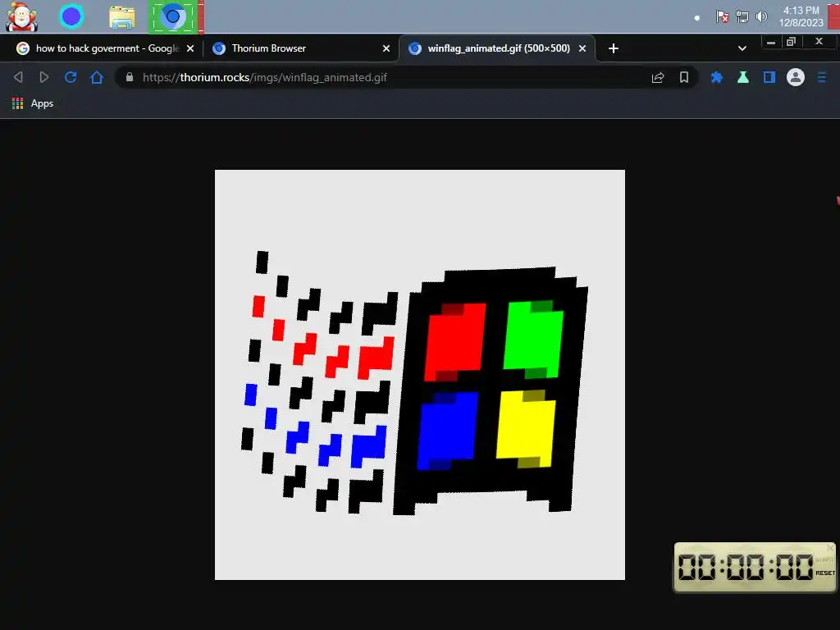Open the user profile menu
840x630 pixels.
(796, 77)
